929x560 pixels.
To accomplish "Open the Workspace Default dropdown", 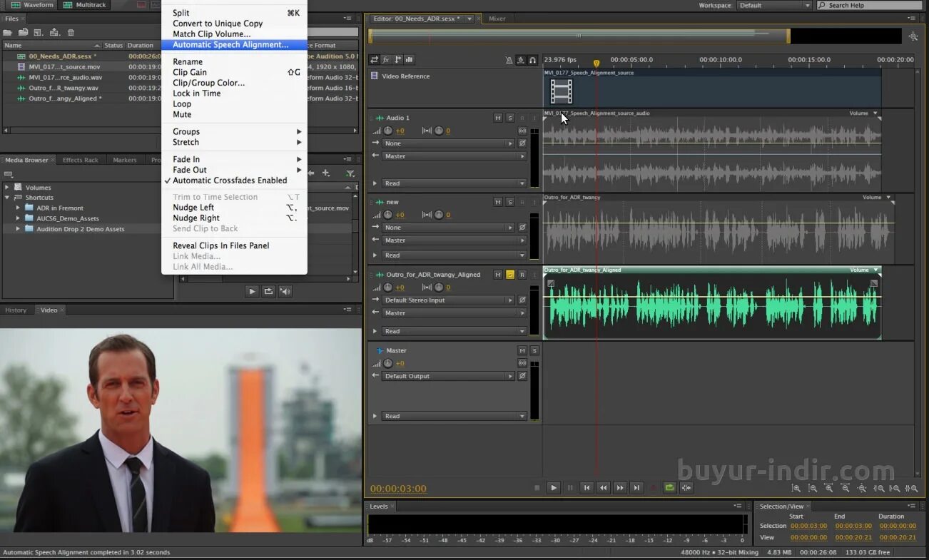I will pyautogui.click(x=774, y=5).
